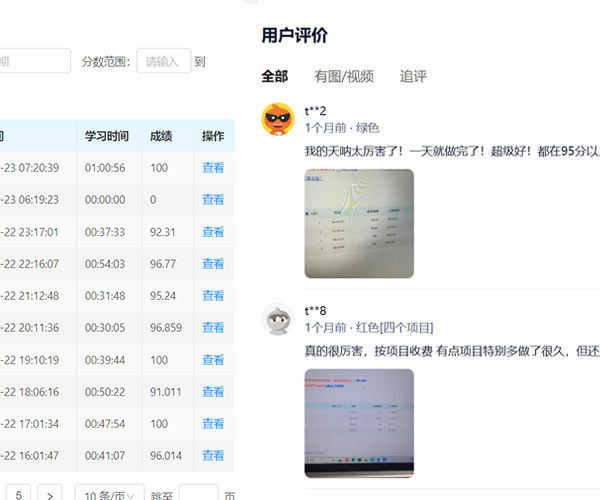Open 查看 for the score 95.24 row

click(213, 296)
